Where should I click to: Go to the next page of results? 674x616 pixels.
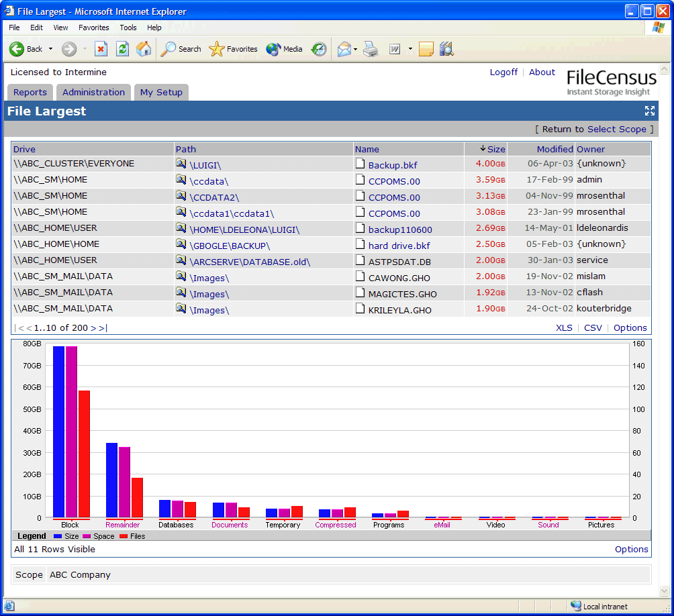coord(94,327)
